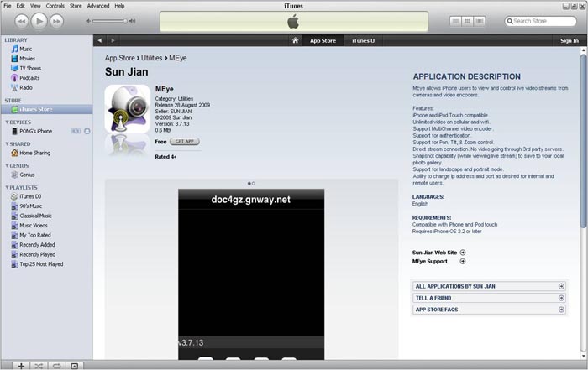The height and width of the screenshot is (370, 588).
Task: Toggle shuffle button at bottom
Action: (x=39, y=366)
